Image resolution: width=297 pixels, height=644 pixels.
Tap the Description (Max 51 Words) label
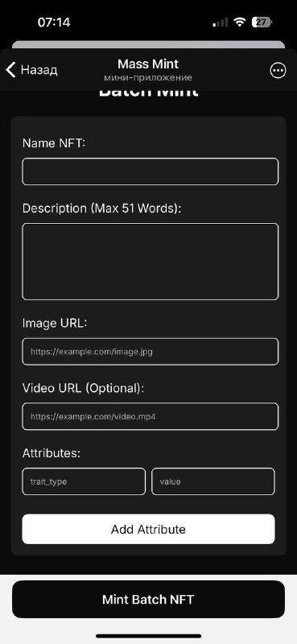click(x=102, y=208)
